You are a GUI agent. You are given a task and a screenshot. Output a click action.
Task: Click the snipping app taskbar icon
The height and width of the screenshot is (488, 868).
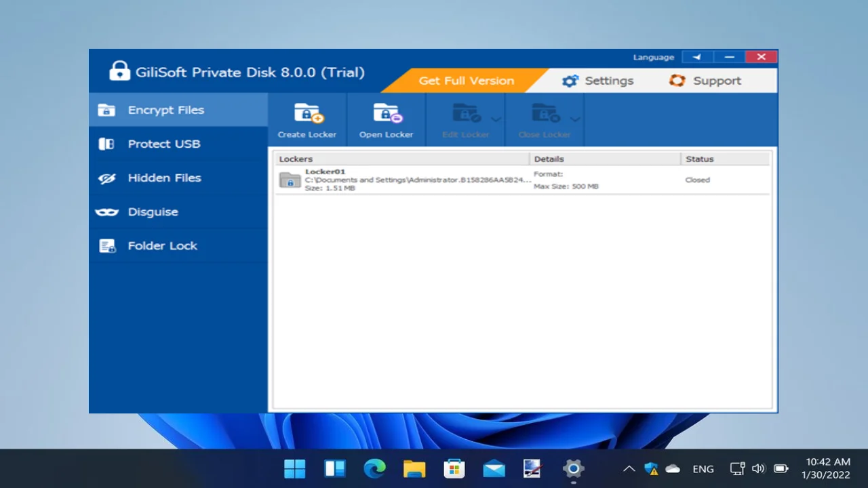tap(533, 468)
